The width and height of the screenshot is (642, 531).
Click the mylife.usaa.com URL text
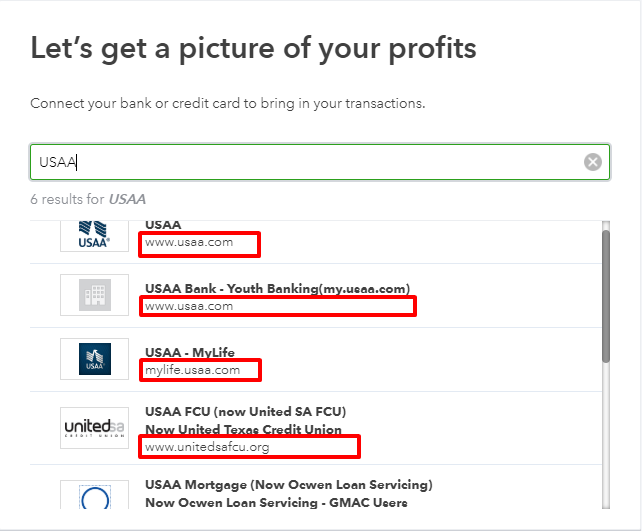coord(192,370)
